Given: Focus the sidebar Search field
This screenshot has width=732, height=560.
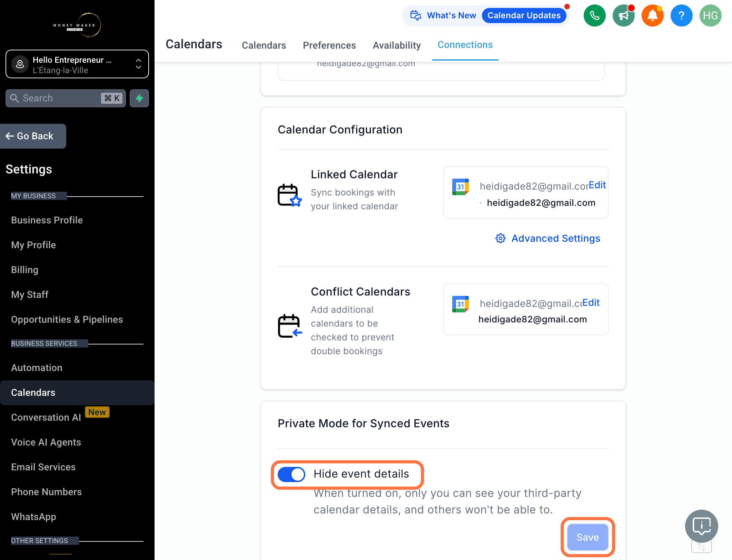Looking at the screenshot, I should (66, 98).
